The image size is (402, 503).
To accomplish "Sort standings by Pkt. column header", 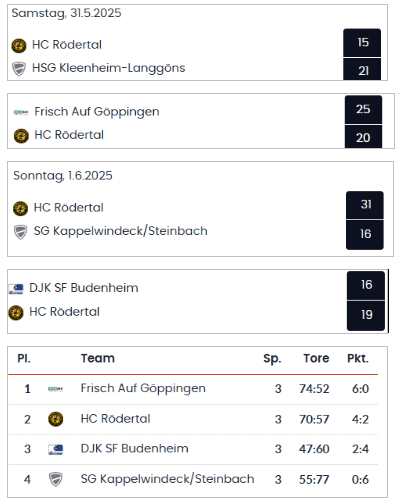I will (358, 359).
